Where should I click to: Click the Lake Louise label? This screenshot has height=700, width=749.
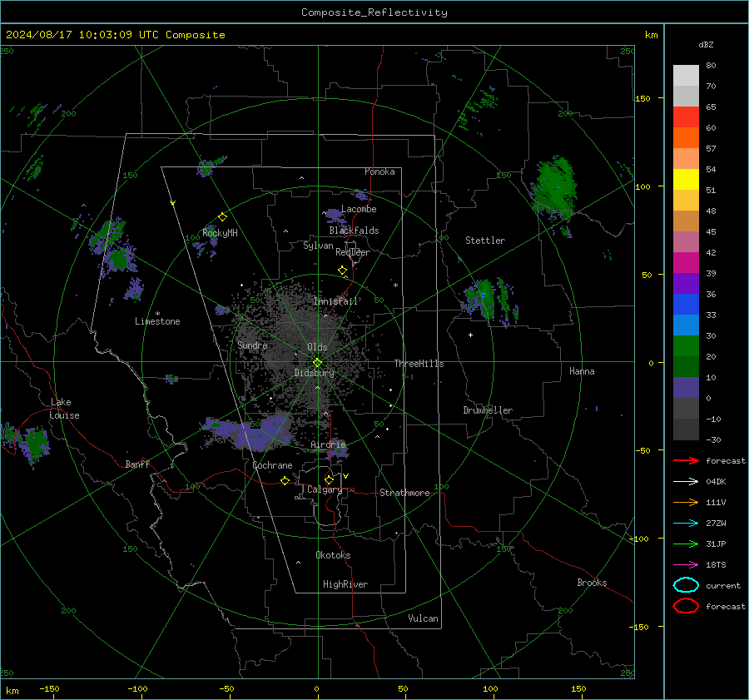click(64, 409)
